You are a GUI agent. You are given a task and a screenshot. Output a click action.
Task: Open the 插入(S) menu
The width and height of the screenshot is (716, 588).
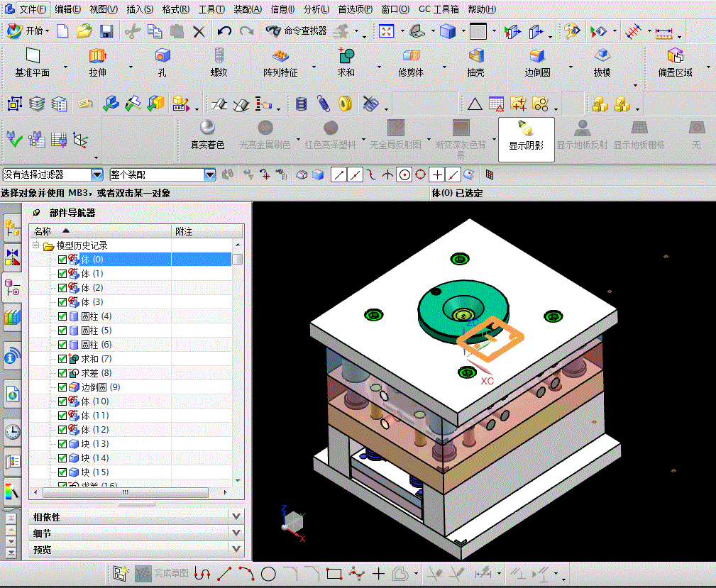coord(139,9)
